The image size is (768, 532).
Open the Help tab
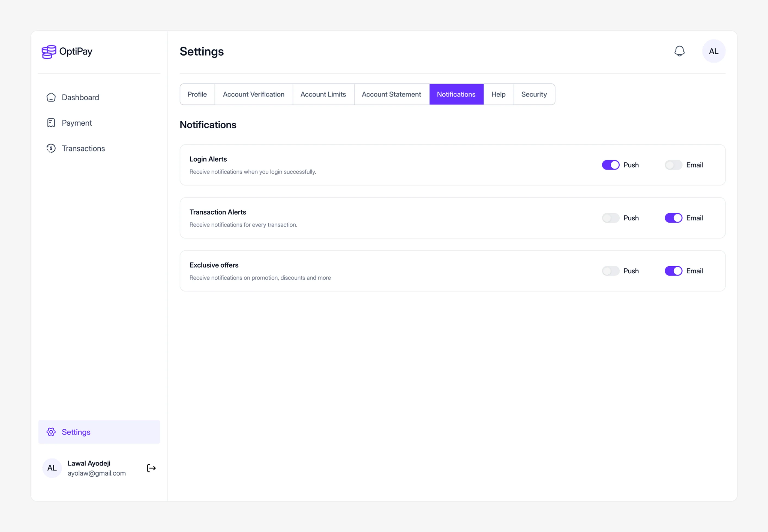[498, 94]
